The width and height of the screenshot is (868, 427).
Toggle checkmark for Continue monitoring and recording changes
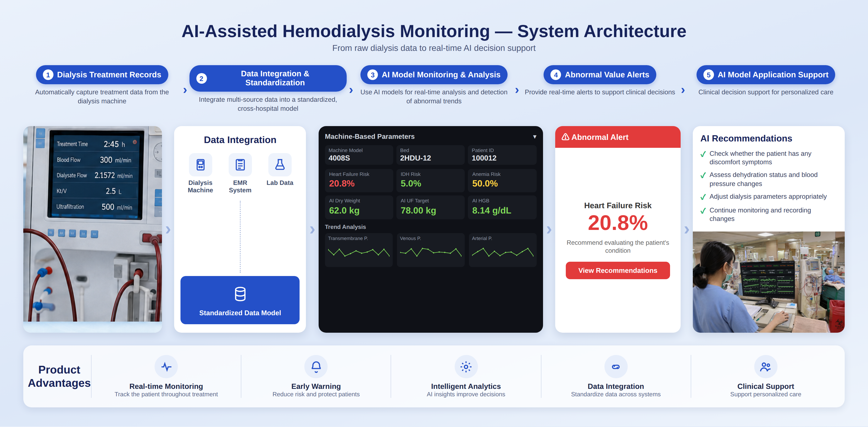703,211
